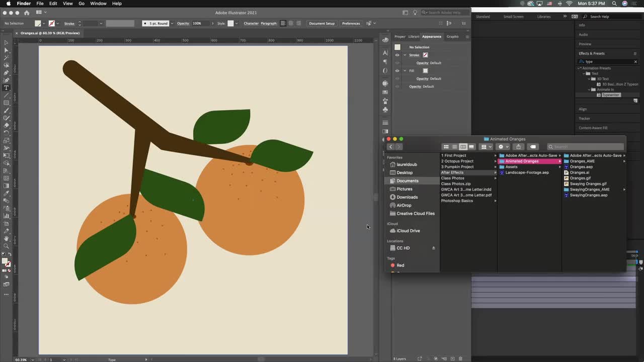The width and height of the screenshot is (644, 362).
Task: Click the After Effects effects search field
Action: point(608,61)
